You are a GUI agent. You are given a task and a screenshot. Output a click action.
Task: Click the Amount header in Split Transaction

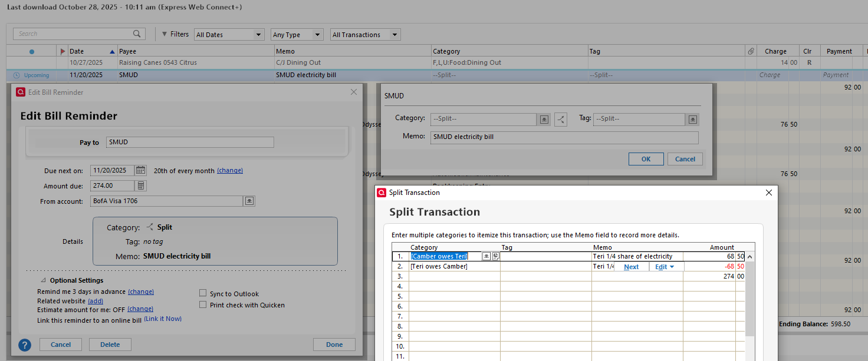[722, 247]
